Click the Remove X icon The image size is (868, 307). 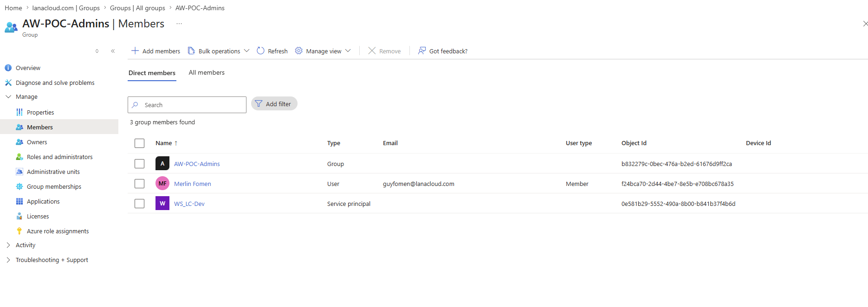tap(372, 51)
